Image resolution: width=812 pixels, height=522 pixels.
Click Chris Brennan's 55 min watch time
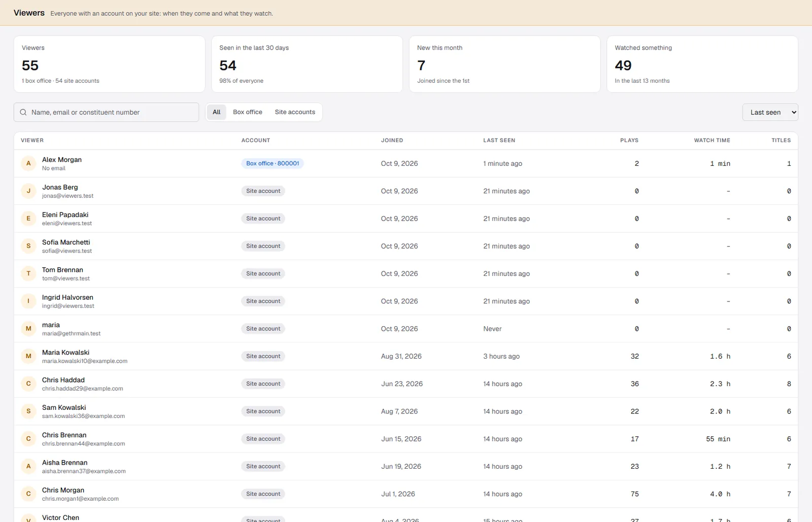tap(718, 439)
